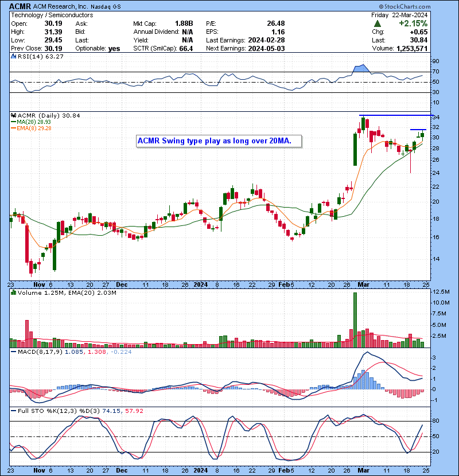Click the short blue line near 31.5
The image size is (459, 476).
[418, 130]
